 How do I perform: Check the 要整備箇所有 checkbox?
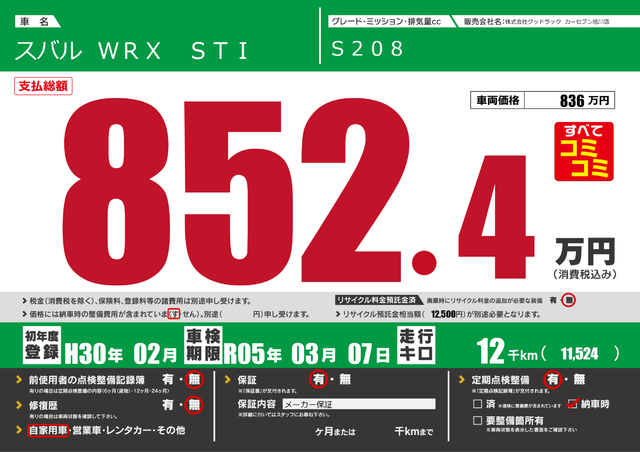click(477, 421)
